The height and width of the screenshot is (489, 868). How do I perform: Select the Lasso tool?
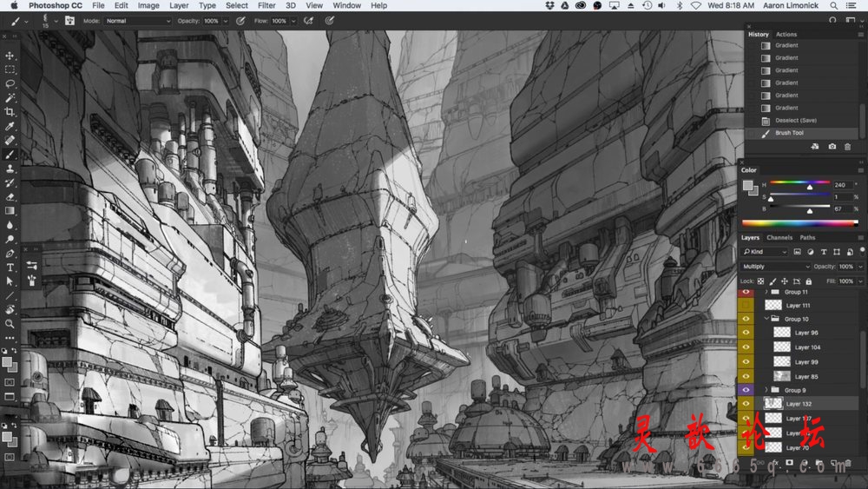[10, 83]
